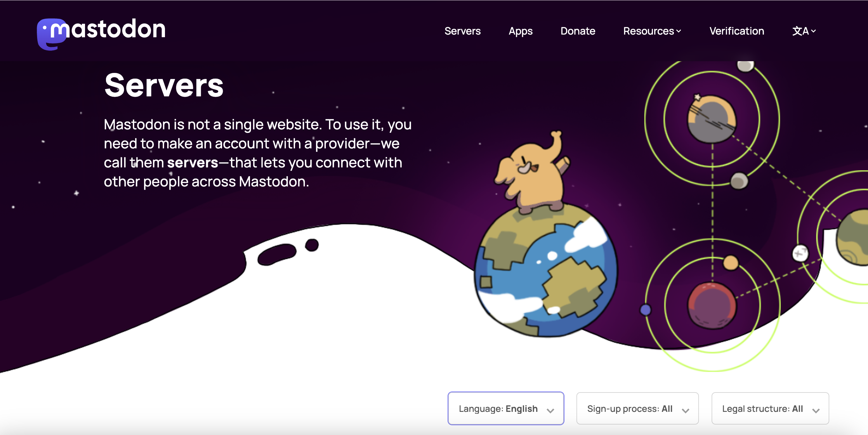
Task: Open the Verification page
Action: click(737, 31)
